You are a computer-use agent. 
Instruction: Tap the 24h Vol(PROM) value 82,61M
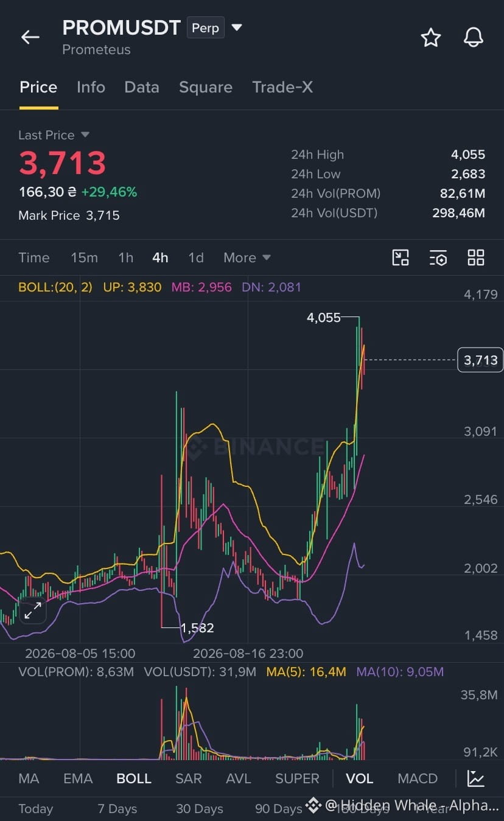(x=463, y=194)
